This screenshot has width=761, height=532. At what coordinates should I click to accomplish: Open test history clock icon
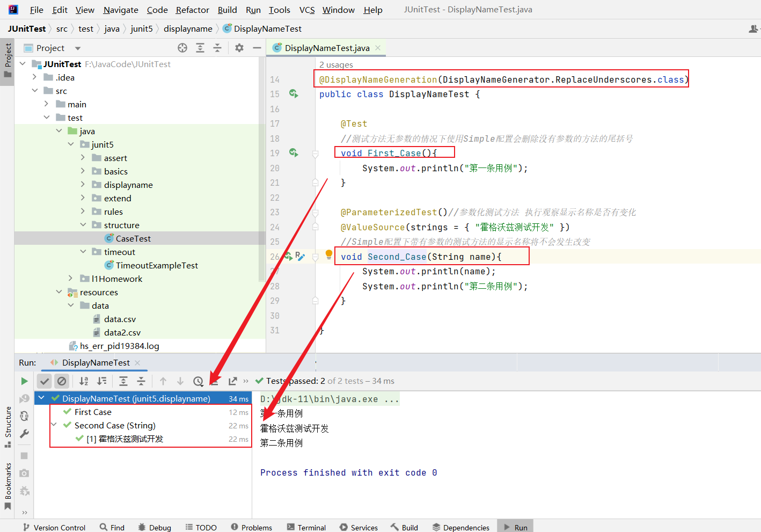coord(198,381)
